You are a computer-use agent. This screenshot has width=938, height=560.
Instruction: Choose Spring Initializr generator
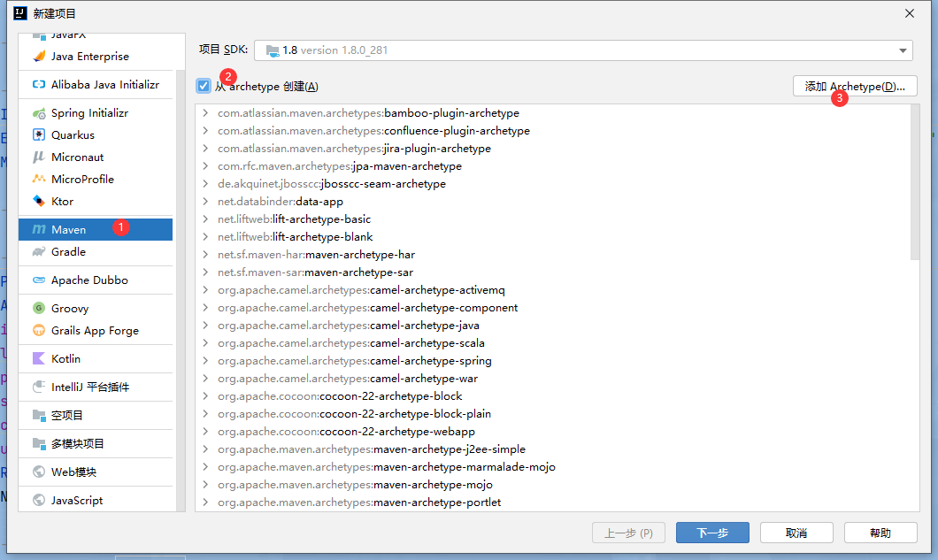(96, 113)
